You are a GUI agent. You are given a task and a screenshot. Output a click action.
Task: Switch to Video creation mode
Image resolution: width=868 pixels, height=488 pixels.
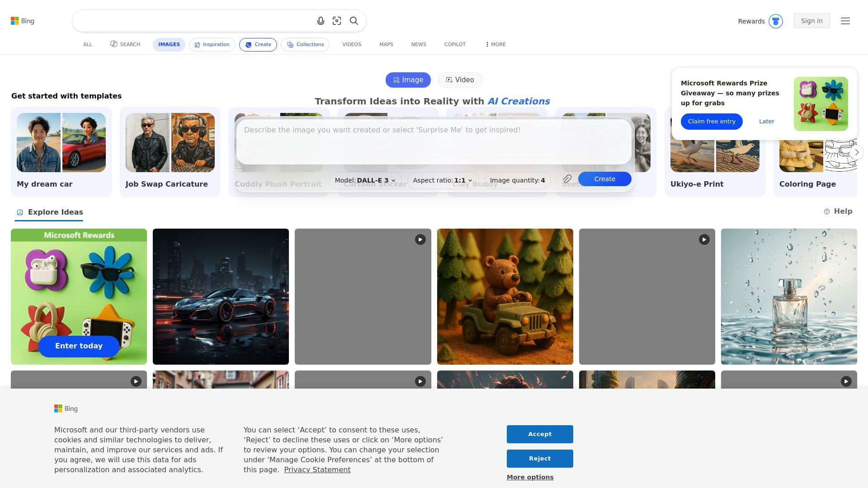(460, 80)
